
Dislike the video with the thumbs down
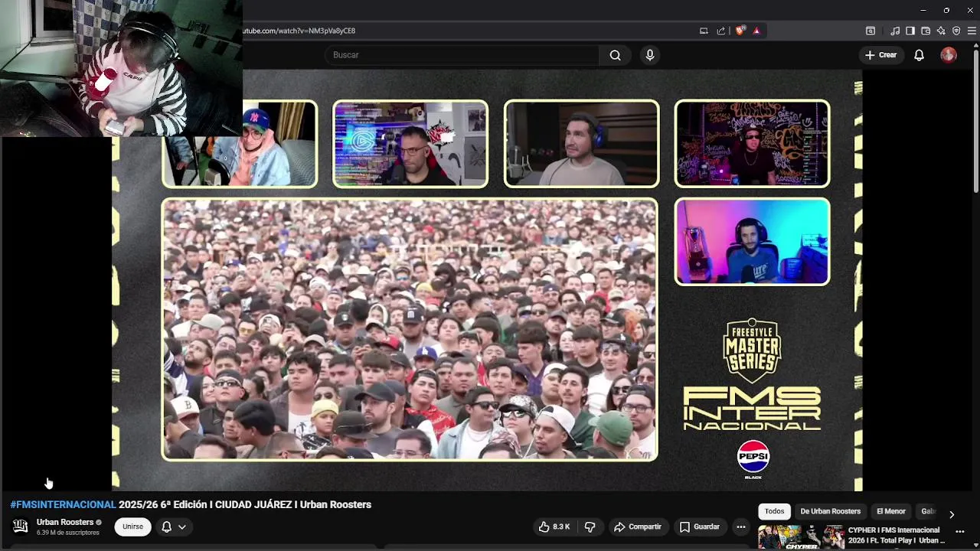pos(590,527)
